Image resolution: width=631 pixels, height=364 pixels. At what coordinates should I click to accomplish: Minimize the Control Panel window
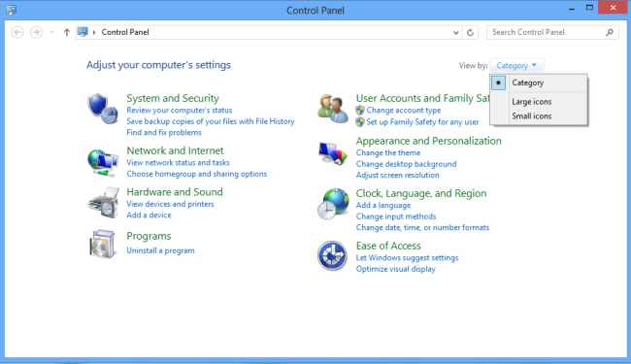(x=572, y=9)
